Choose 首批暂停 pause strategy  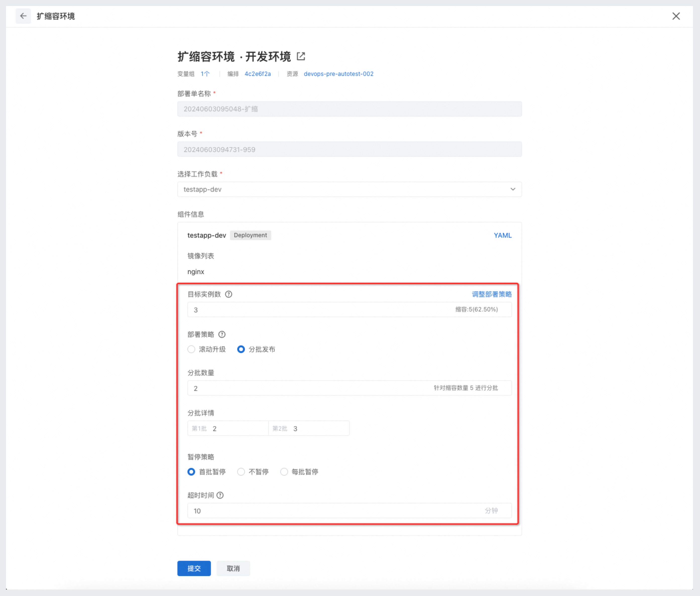pos(191,472)
